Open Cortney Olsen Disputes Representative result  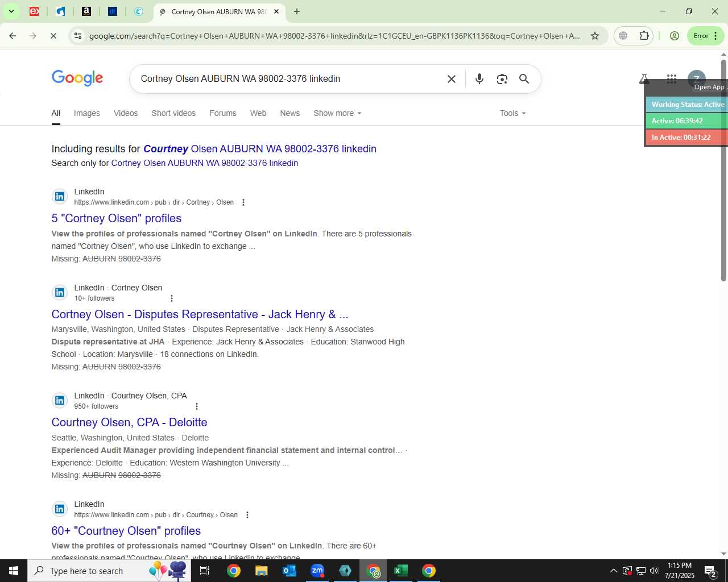point(200,314)
